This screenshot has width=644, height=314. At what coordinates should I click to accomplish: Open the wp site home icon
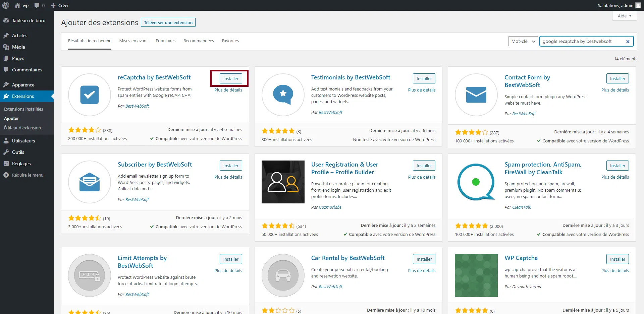point(17,5)
